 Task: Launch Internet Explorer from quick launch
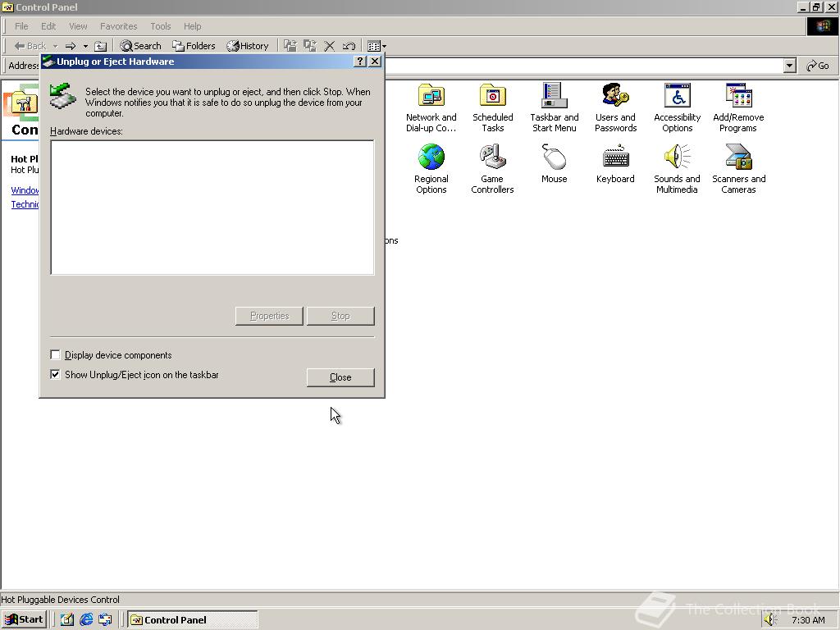tap(86, 620)
